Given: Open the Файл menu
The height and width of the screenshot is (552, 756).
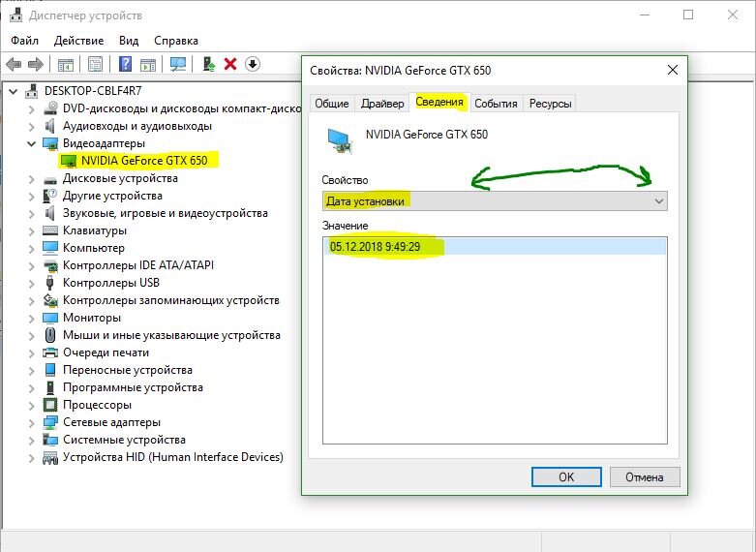Looking at the screenshot, I should [24, 41].
